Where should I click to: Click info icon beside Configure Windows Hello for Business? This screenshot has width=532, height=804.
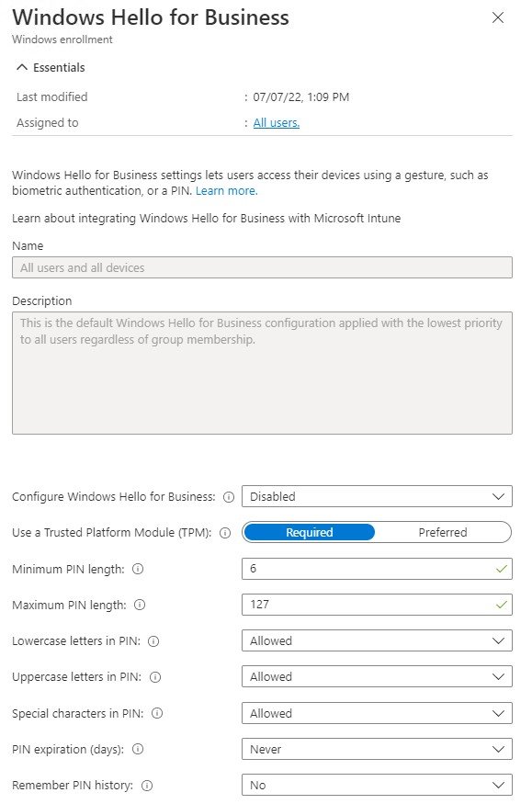click(229, 497)
